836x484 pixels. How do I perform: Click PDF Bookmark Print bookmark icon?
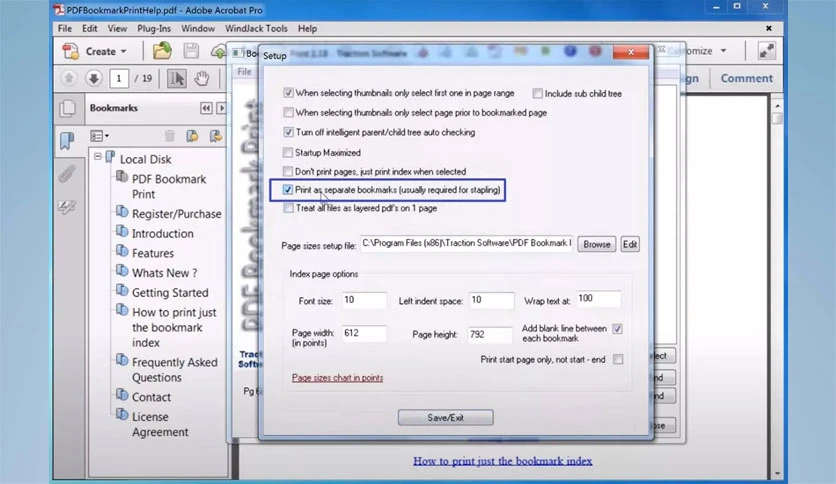tap(122, 176)
